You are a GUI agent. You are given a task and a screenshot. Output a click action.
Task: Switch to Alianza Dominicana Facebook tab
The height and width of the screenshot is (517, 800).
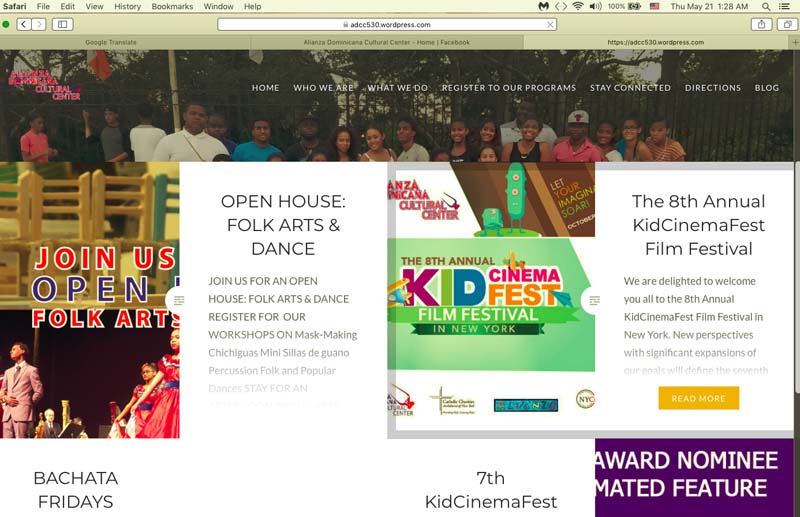[387, 42]
